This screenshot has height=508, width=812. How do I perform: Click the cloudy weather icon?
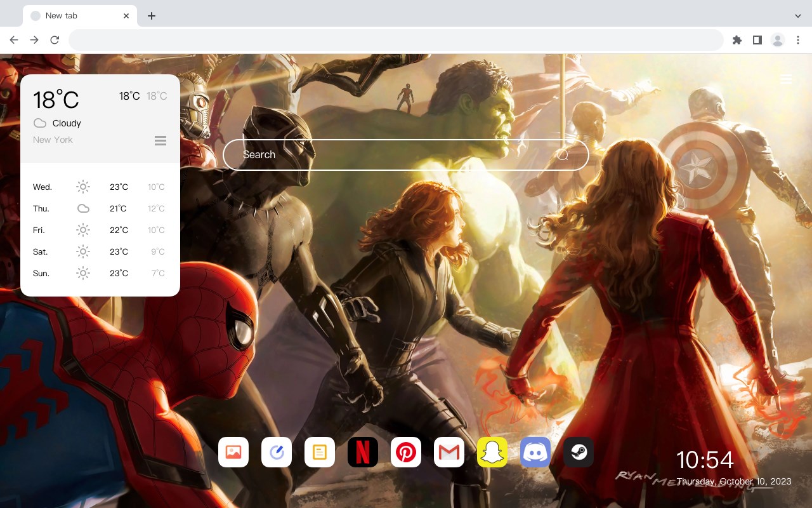point(40,123)
